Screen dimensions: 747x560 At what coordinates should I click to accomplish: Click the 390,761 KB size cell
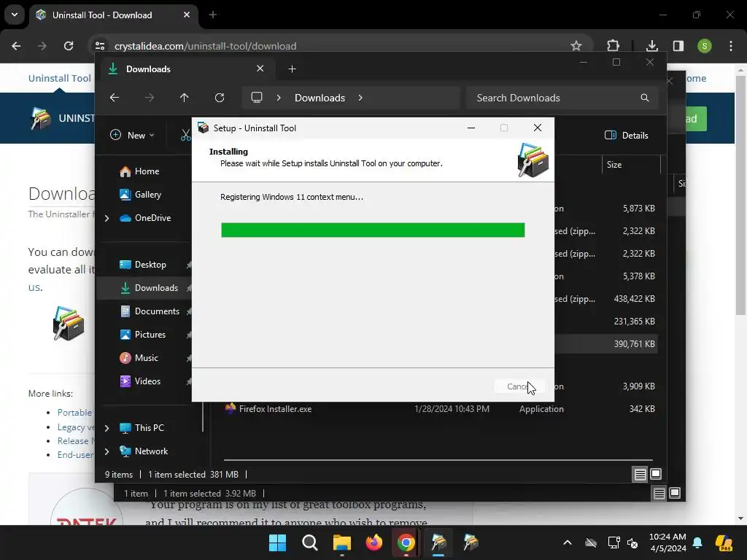[634, 344]
